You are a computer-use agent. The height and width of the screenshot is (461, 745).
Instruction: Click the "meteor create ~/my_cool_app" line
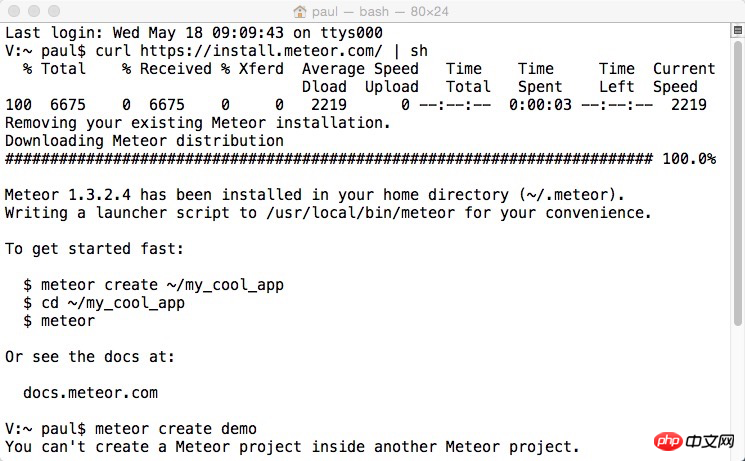153,285
